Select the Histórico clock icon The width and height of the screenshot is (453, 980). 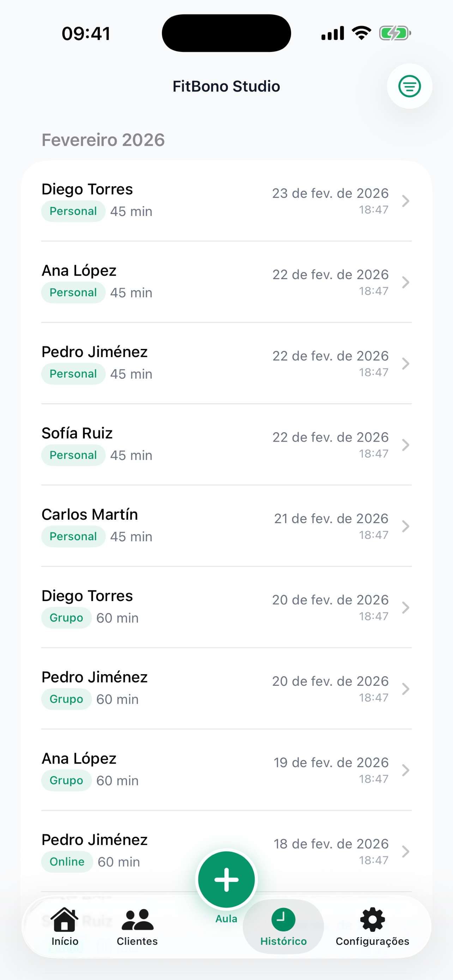283,920
